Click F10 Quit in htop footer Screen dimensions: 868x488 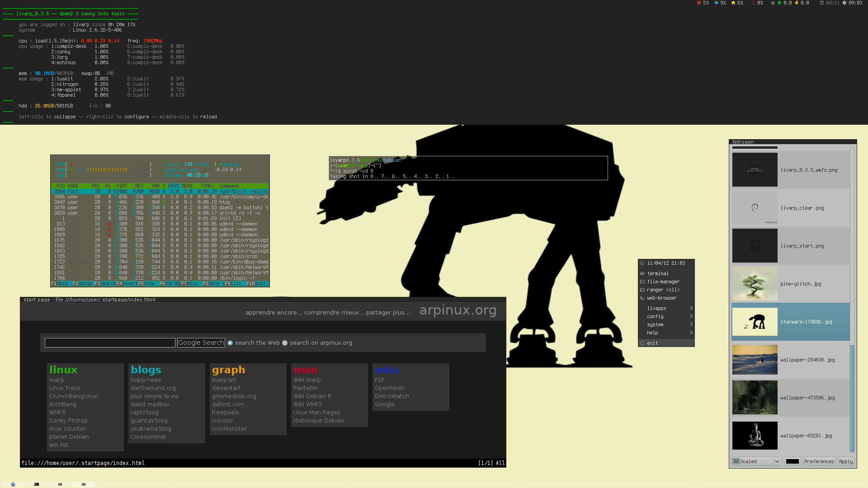coord(257,284)
